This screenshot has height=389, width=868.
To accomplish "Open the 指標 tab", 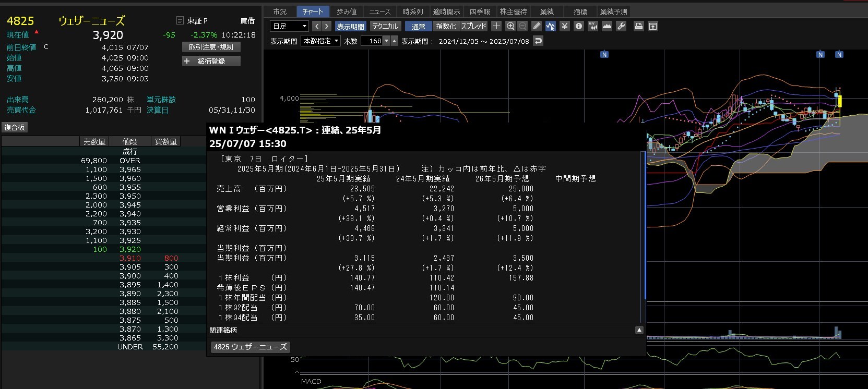I will point(580,11).
